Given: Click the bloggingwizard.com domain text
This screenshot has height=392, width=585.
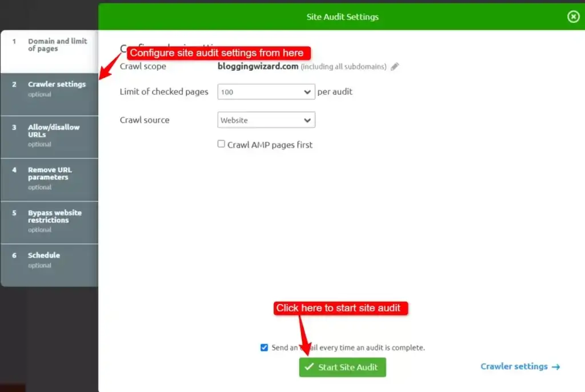Looking at the screenshot, I should [257, 66].
